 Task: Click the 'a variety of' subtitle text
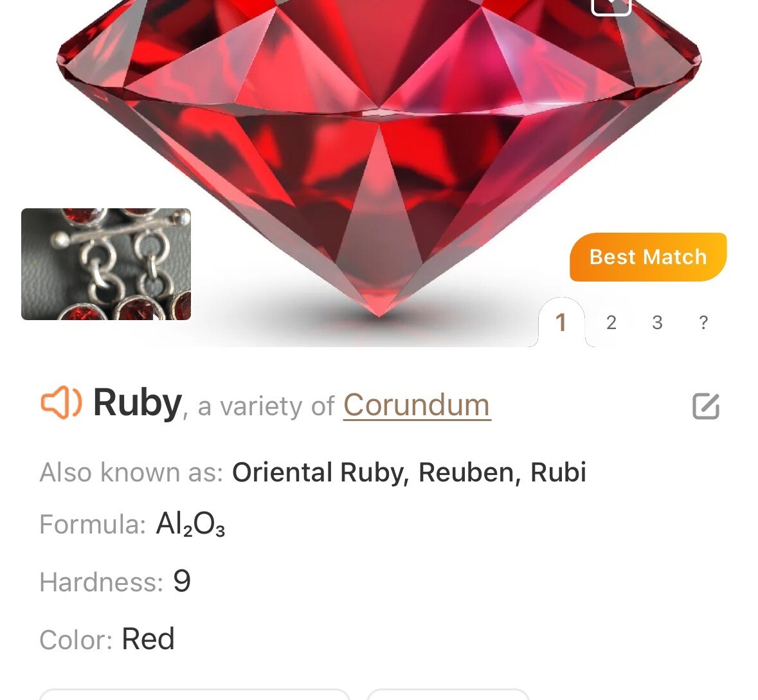pos(266,406)
